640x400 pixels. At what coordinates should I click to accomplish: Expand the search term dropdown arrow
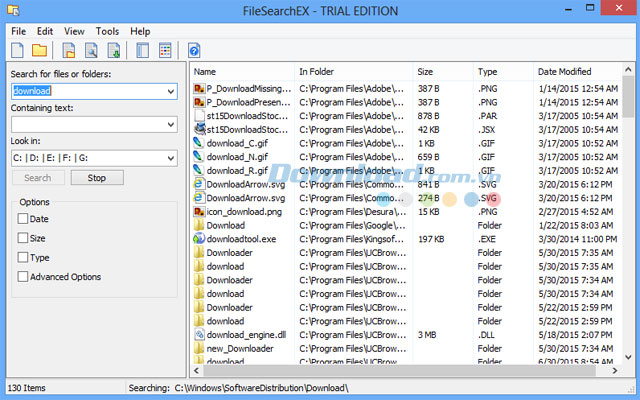171,91
